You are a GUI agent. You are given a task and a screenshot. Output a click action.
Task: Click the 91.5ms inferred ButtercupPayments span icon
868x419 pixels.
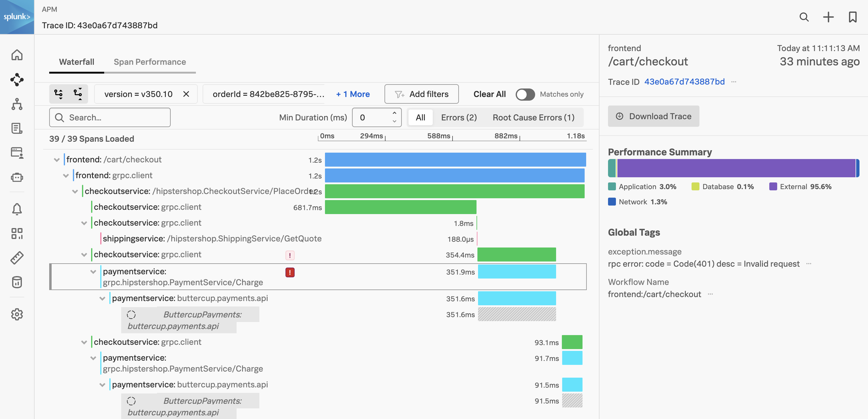tap(131, 401)
